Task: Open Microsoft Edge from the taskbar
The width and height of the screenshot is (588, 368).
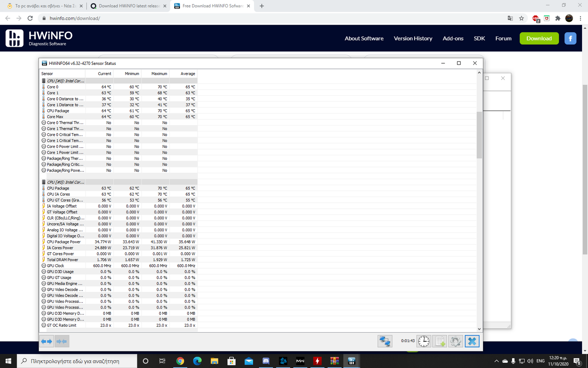Action: point(197,361)
